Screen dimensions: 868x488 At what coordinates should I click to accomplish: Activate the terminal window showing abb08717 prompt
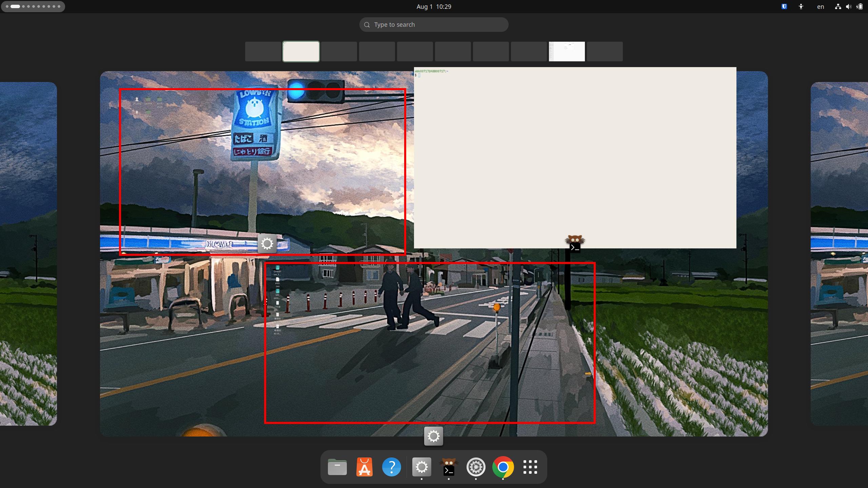575,158
